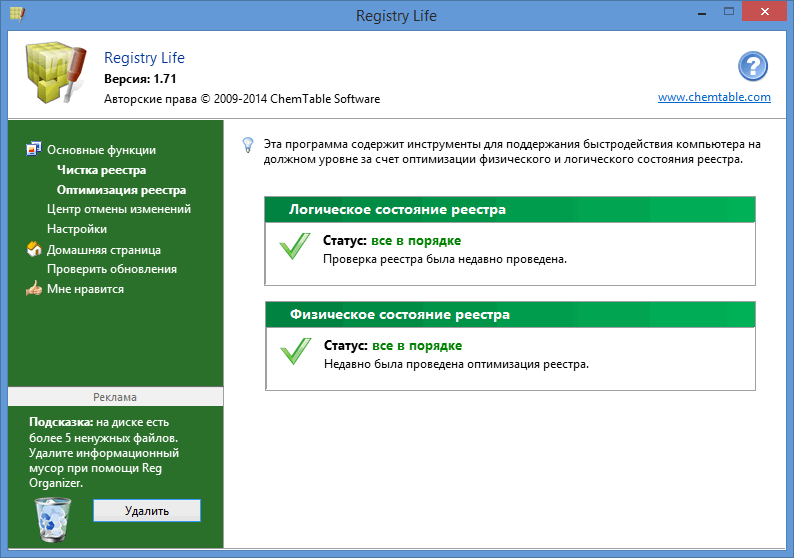Click the Физическое состояние реестра header
Screen dimensions: 794x558
510,314
